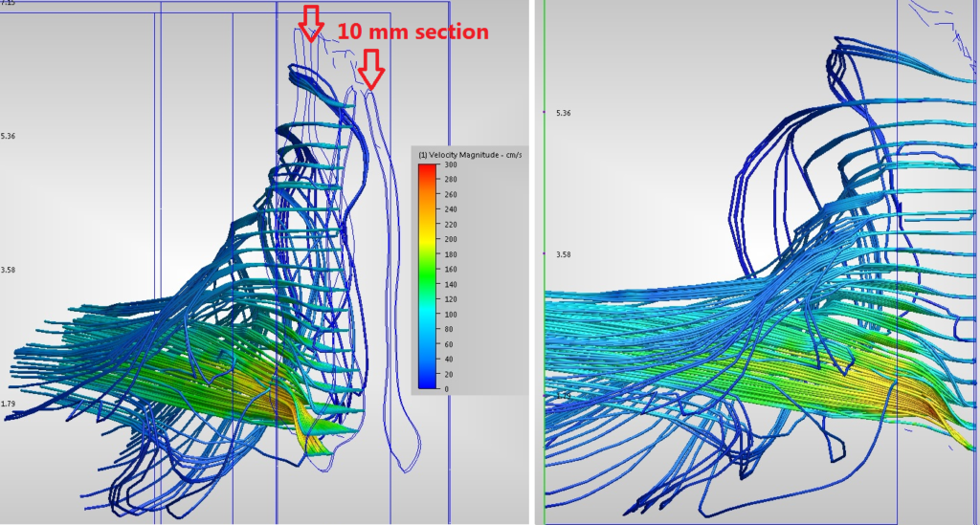Select the 300 maximum legend value

tap(453, 165)
